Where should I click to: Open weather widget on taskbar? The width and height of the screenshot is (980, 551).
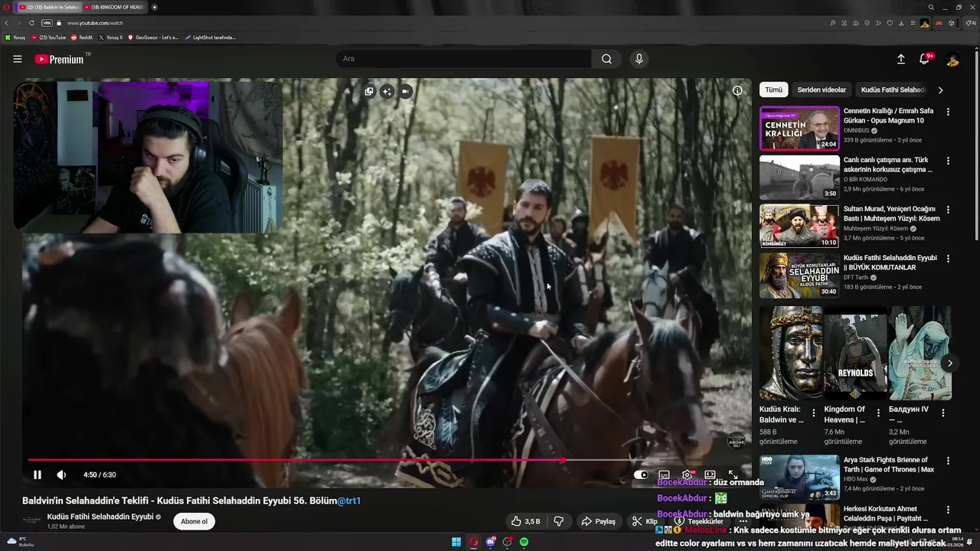point(19,542)
